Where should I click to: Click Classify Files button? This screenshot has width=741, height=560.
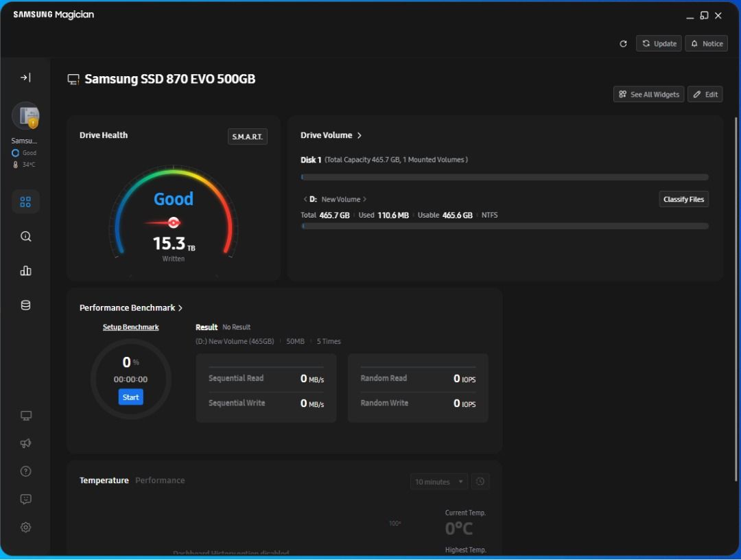683,199
